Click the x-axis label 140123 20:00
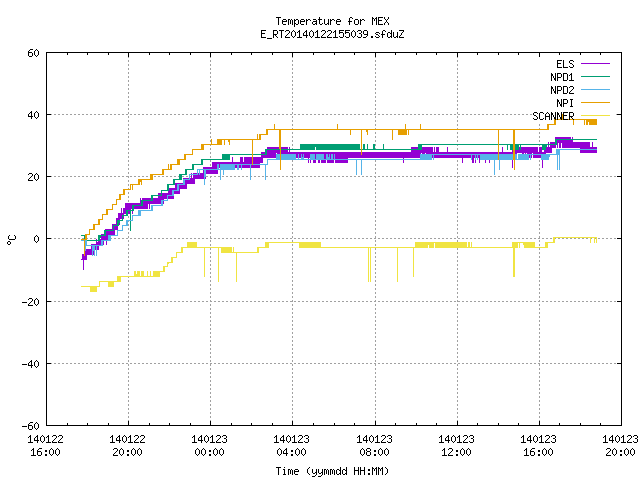 click(620, 446)
